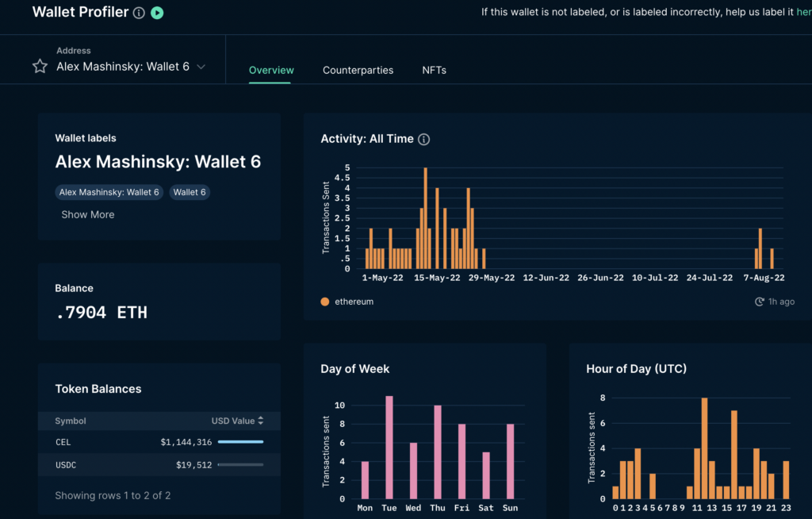Click the info icon beside Wallet Profiler
Screen dimensions: 812x519
pos(139,13)
